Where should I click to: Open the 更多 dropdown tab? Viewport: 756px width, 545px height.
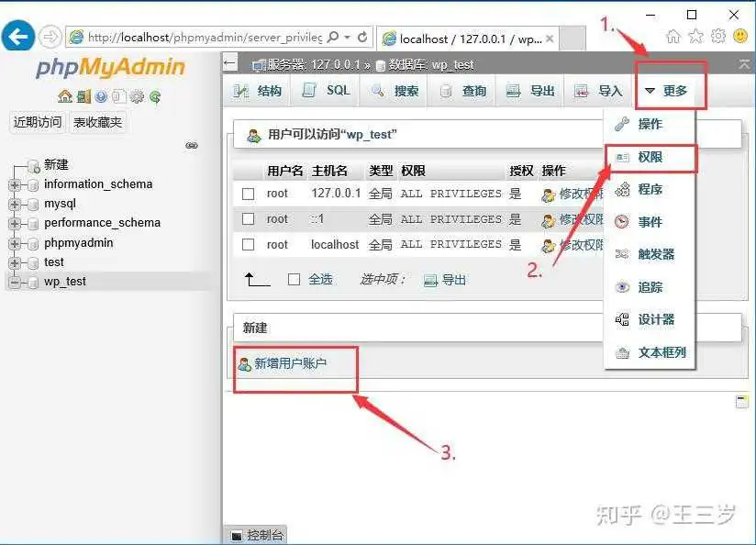[667, 91]
